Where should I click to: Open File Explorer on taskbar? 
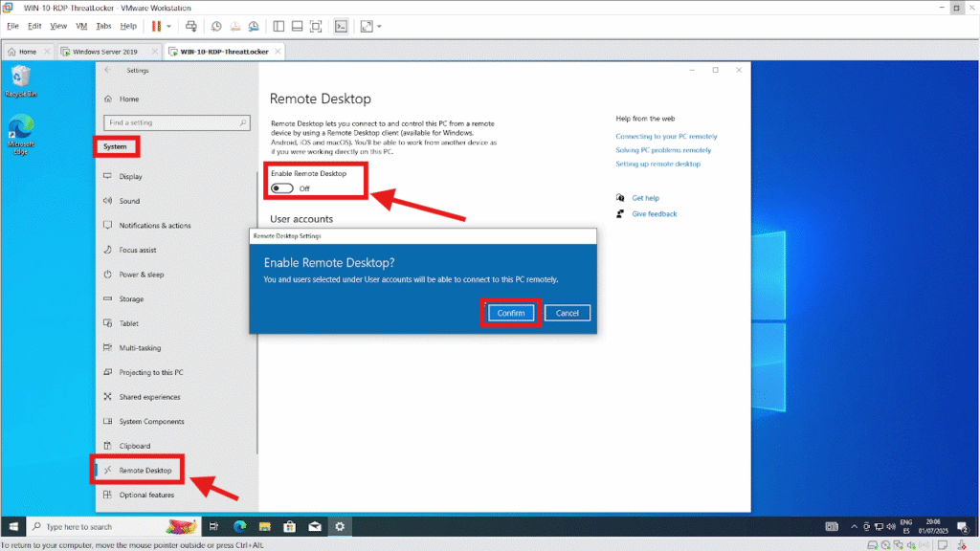pos(264,527)
